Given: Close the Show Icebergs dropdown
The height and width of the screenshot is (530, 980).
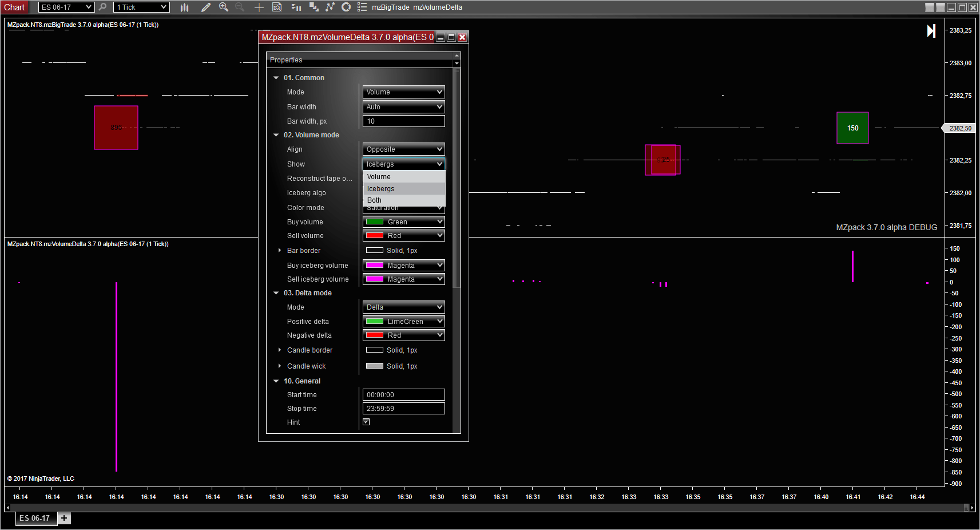Looking at the screenshot, I should pyautogui.click(x=404, y=164).
